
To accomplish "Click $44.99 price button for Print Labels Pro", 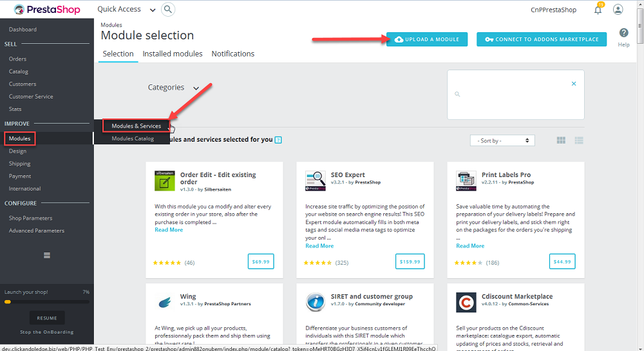I will pyautogui.click(x=562, y=261).
